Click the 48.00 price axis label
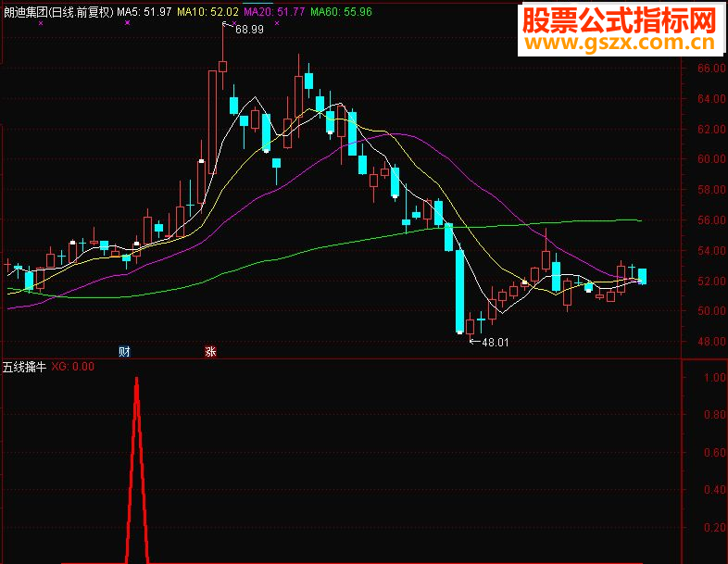 tap(711, 342)
